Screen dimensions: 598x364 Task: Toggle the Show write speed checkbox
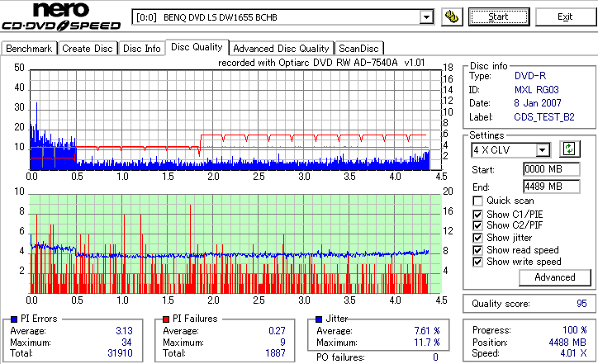coord(477,262)
